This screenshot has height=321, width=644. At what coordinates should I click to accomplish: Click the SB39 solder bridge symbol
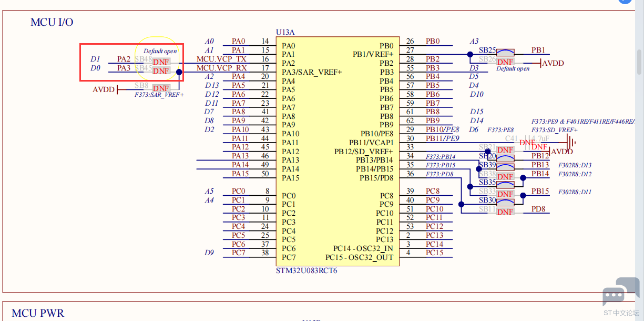point(505,166)
